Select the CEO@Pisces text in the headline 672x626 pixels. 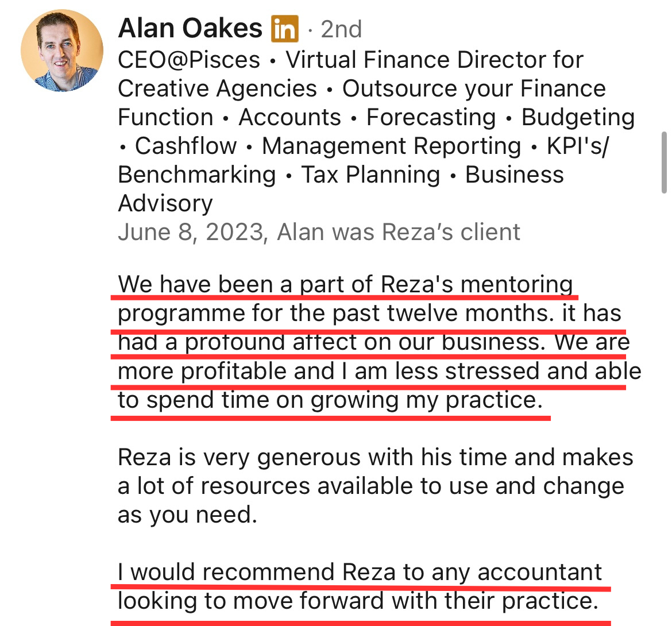(x=189, y=60)
